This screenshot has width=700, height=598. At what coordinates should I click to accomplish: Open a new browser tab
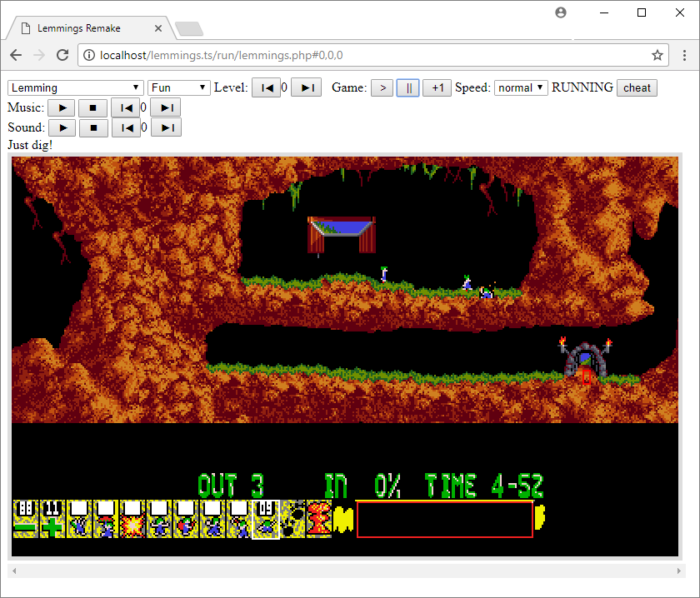pos(190,28)
